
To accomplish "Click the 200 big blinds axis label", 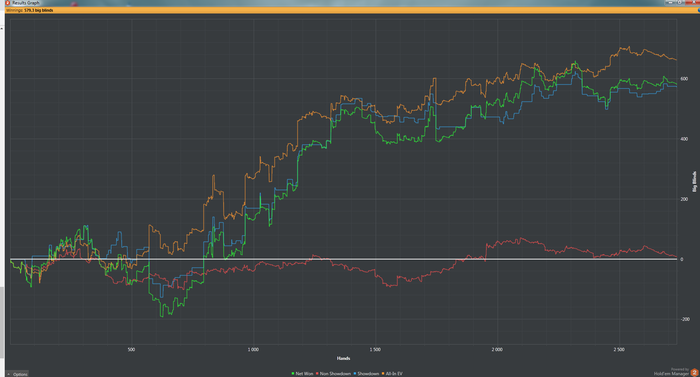I will click(683, 199).
